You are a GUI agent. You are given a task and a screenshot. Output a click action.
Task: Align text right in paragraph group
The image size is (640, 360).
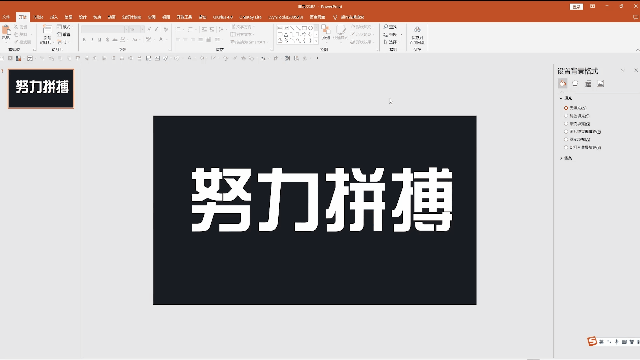pos(193,40)
